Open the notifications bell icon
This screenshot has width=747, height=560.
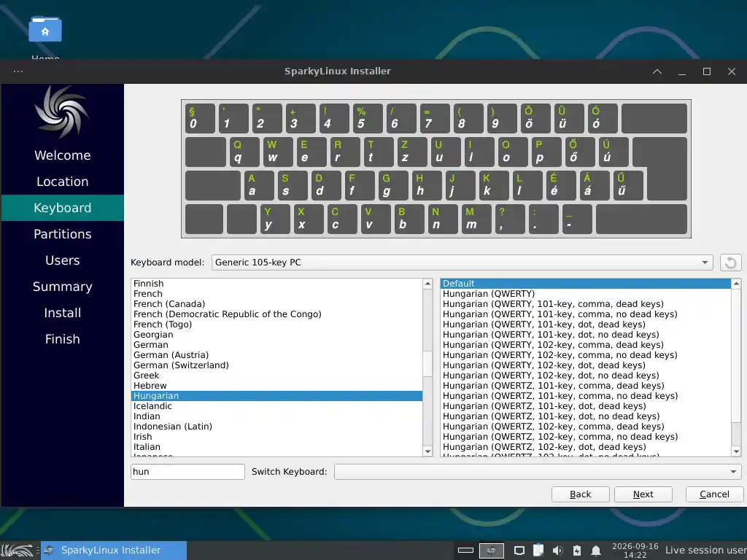[x=595, y=551]
